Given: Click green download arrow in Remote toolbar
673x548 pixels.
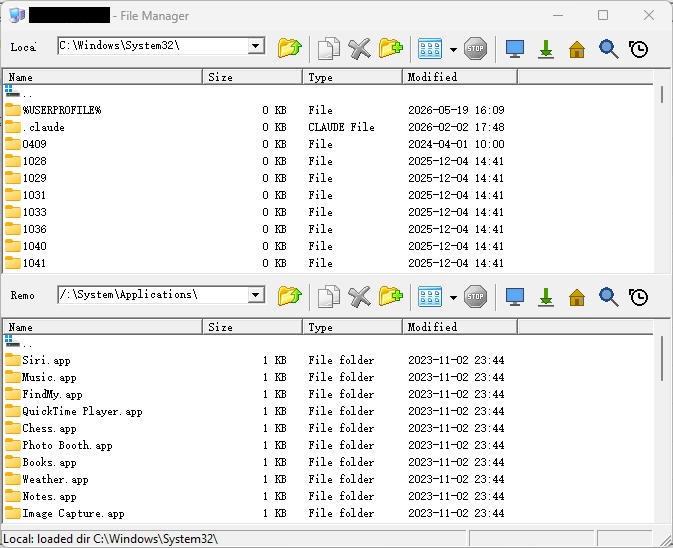Looking at the screenshot, I should pyautogui.click(x=546, y=297).
